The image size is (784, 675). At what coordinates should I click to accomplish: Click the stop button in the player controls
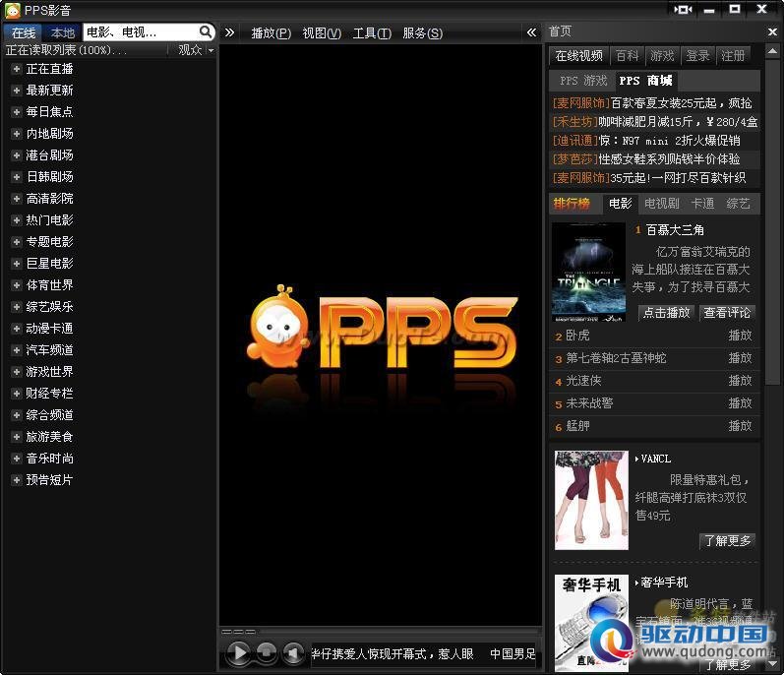coord(267,652)
